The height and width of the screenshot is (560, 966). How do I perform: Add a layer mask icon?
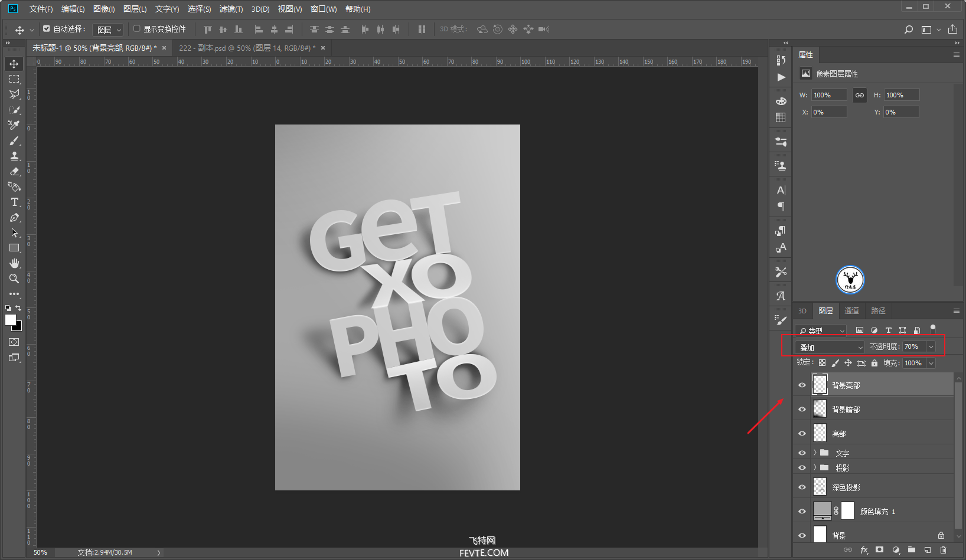pos(880,550)
